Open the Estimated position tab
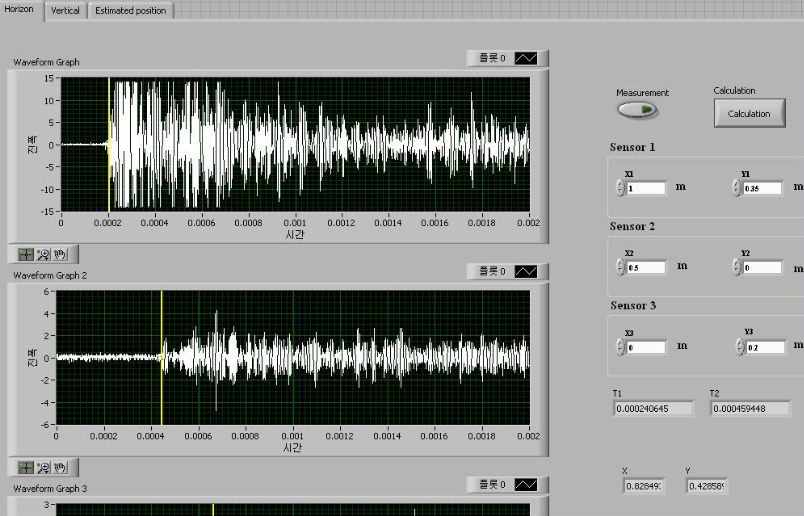The width and height of the screenshot is (804, 516). (130, 10)
